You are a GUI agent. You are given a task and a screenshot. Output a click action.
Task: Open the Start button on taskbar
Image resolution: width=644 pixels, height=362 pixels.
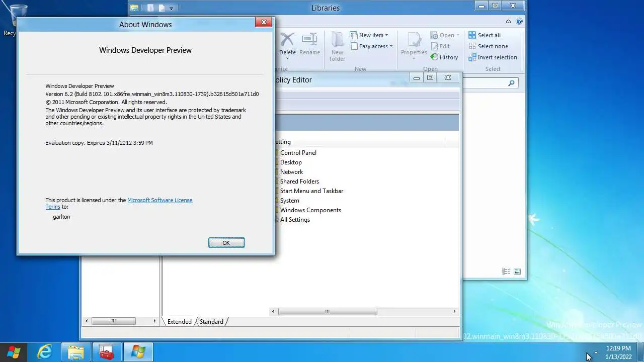(x=14, y=352)
